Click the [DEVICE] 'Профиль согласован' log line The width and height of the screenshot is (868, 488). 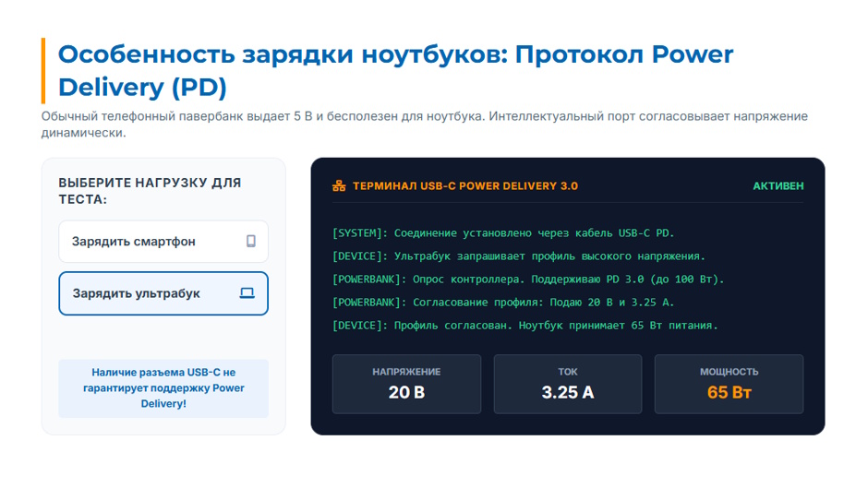524,326
